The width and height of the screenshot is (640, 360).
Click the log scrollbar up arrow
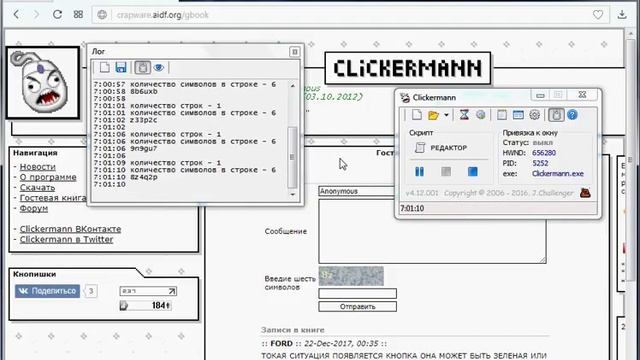292,86
